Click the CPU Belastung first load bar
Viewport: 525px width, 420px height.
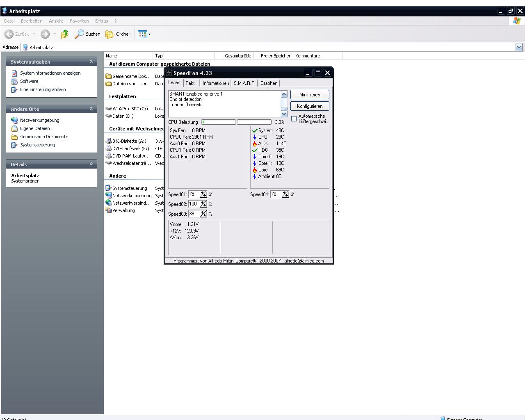click(x=219, y=122)
